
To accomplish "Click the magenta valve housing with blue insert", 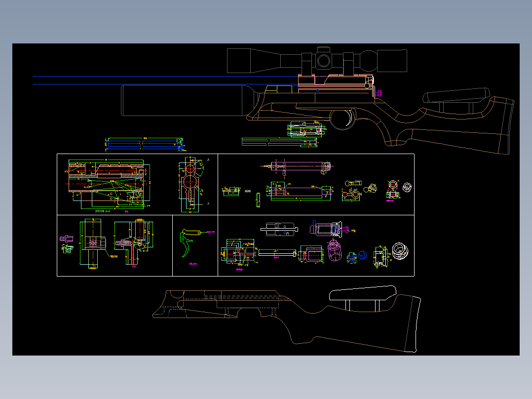I will (329, 229).
